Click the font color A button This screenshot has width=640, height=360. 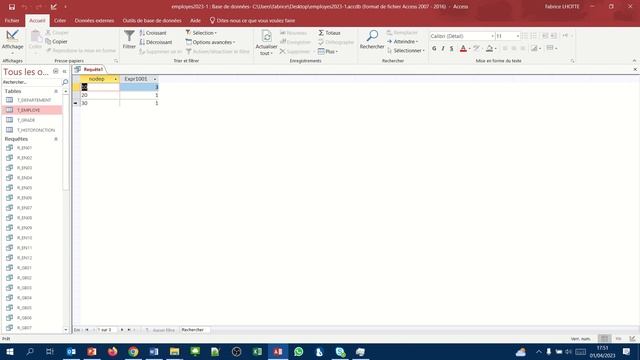point(463,49)
